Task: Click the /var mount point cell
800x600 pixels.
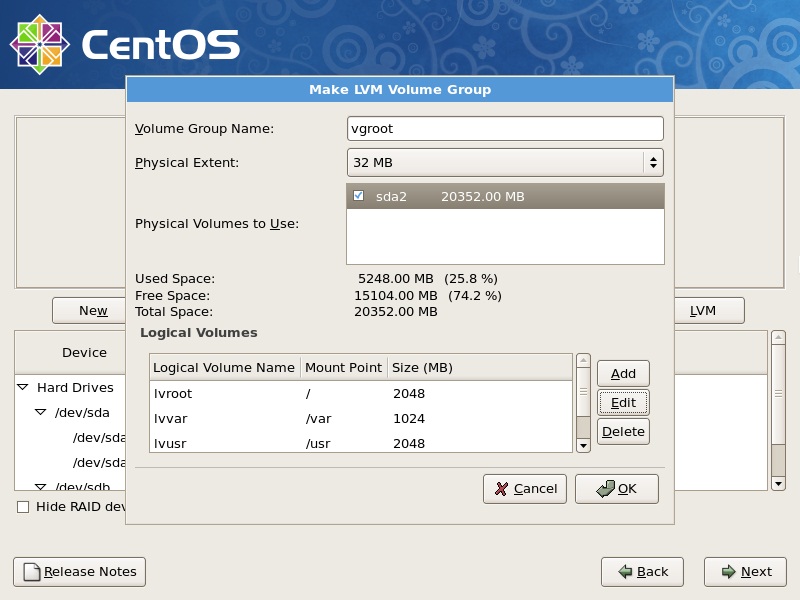Action: pyautogui.click(x=318, y=418)
